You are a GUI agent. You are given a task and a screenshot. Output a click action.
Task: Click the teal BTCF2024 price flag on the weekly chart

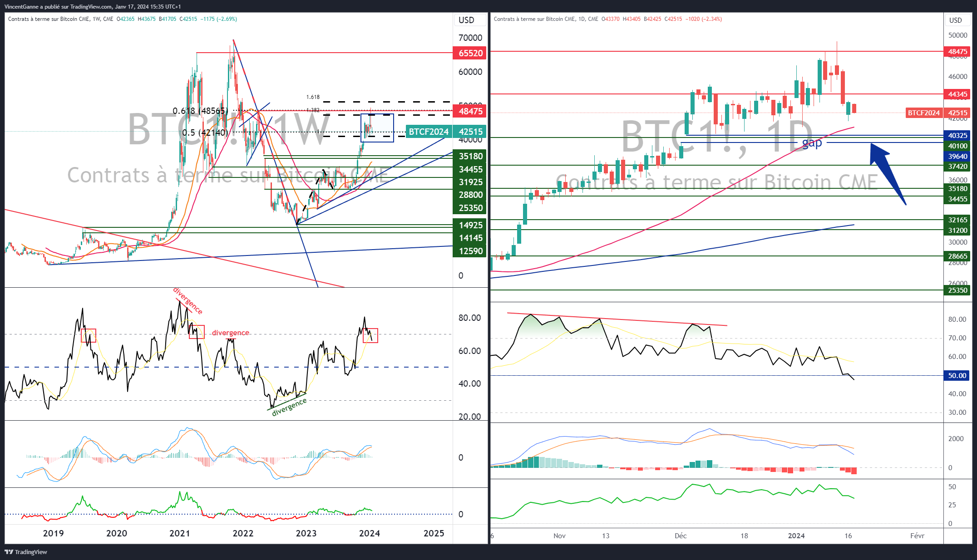click(x=428, y=132)
